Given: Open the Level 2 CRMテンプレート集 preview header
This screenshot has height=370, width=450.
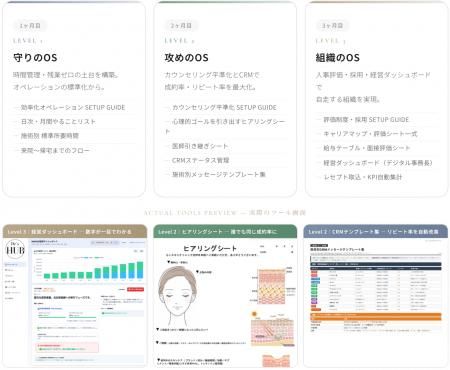Looking at the screenshot, I should [376, 231].
